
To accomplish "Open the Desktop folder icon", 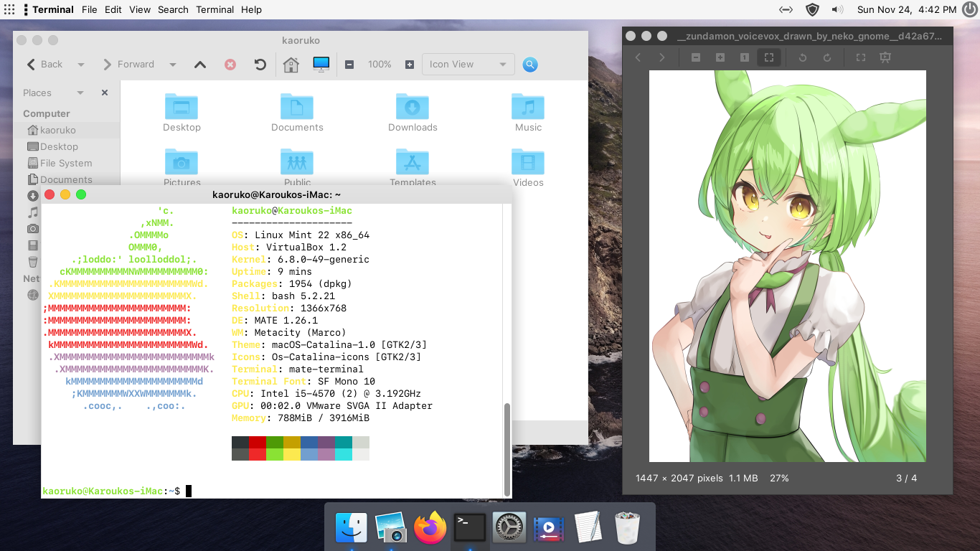I will point(182,113).
